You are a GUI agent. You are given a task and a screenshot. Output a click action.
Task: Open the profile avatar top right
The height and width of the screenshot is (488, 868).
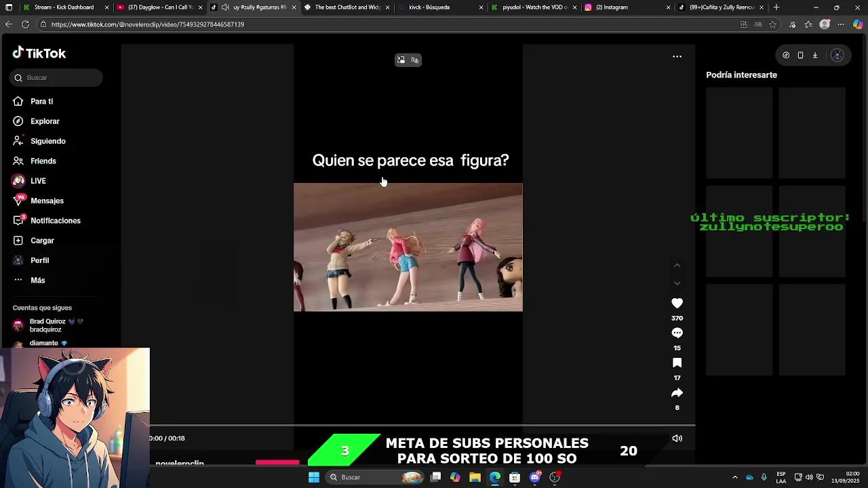[837, 56]
